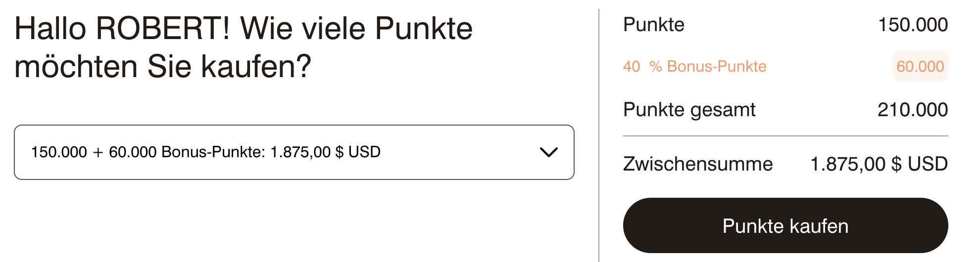Click the 'Zwischensumme' label
980x262 pixels.
tap(697, 164)
